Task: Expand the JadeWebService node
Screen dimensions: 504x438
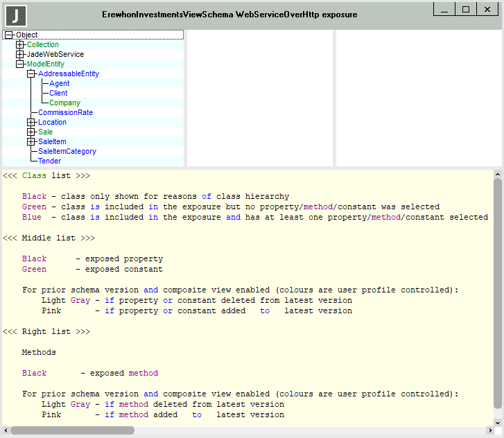Action: pyautogui.click(x=20, y=55)
